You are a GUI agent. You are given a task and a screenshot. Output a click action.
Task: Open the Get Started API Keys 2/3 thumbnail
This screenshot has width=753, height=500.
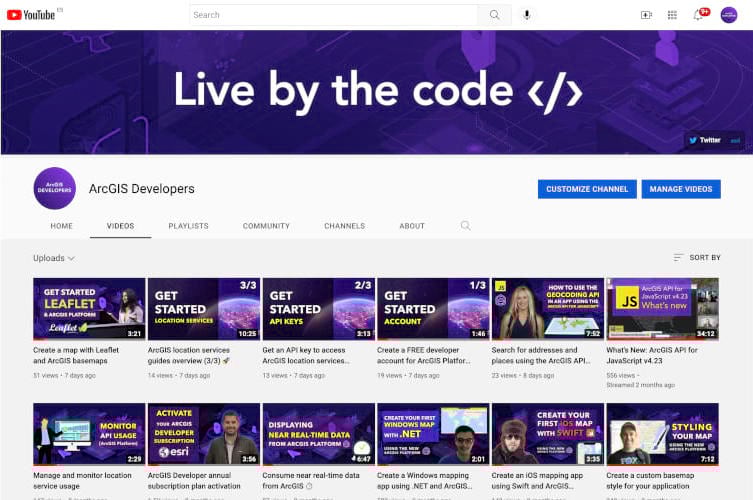(318, 308)
